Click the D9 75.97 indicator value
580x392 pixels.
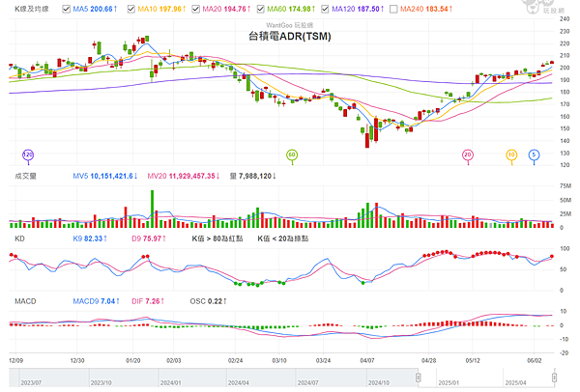pyautogui.click(x=149, y=238)
